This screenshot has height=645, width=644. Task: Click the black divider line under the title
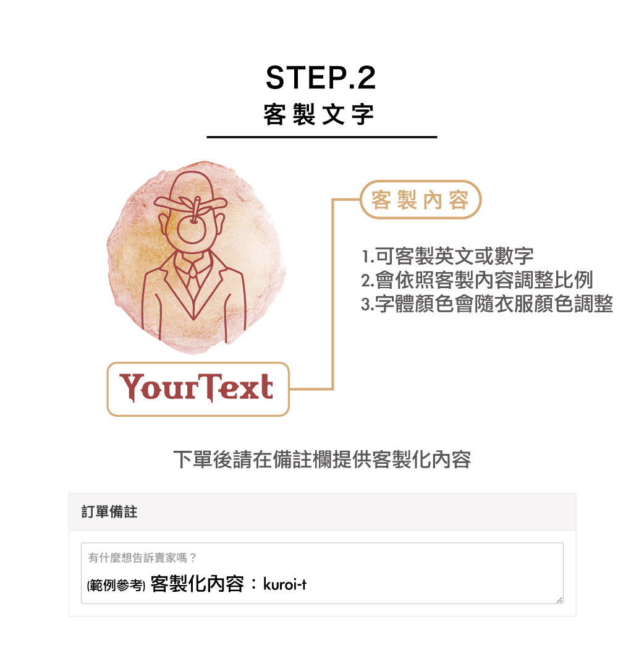point(321,137)
